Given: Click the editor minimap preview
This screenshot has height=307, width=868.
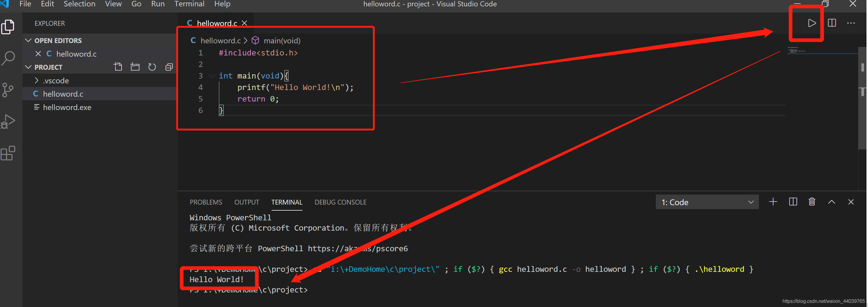Looking at the screenshot, I should [822, 51].
